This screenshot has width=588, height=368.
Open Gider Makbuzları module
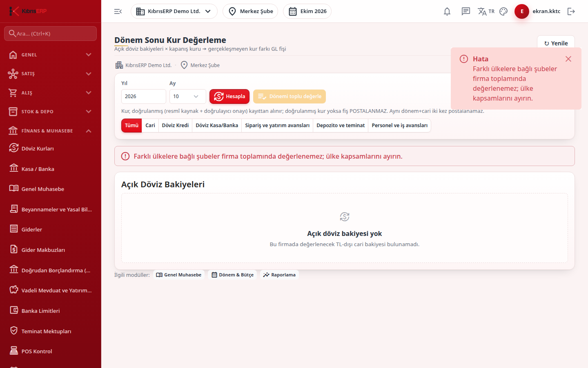click(51, 250)
